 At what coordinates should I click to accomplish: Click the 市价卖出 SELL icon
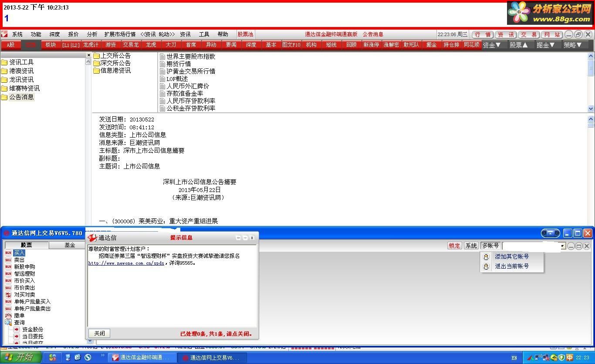point(8,288)
